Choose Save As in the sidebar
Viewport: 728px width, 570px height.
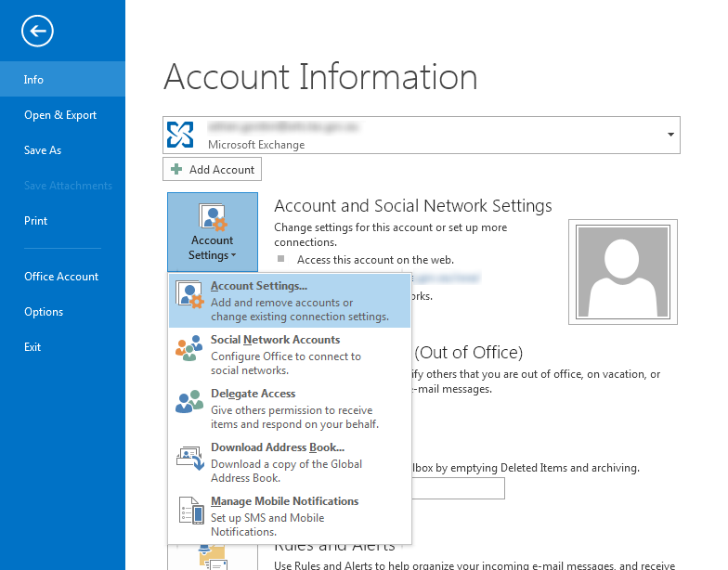pos(63,150)
